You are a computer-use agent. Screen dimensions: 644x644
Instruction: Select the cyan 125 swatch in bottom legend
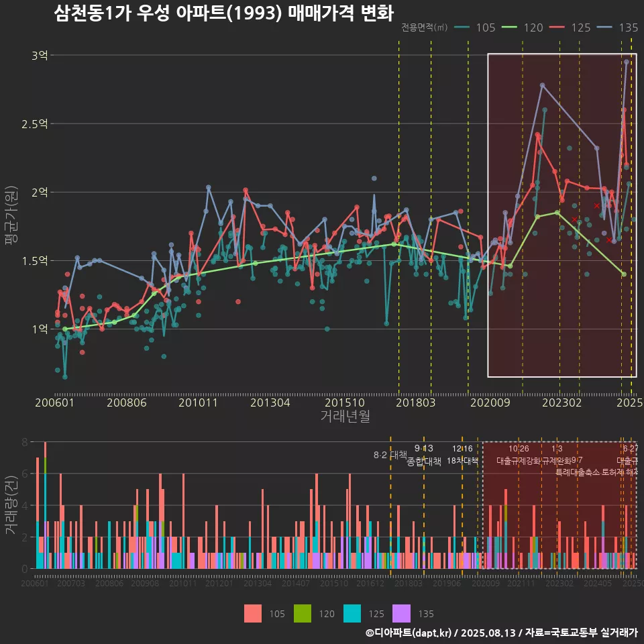click(x=352, y=614)
